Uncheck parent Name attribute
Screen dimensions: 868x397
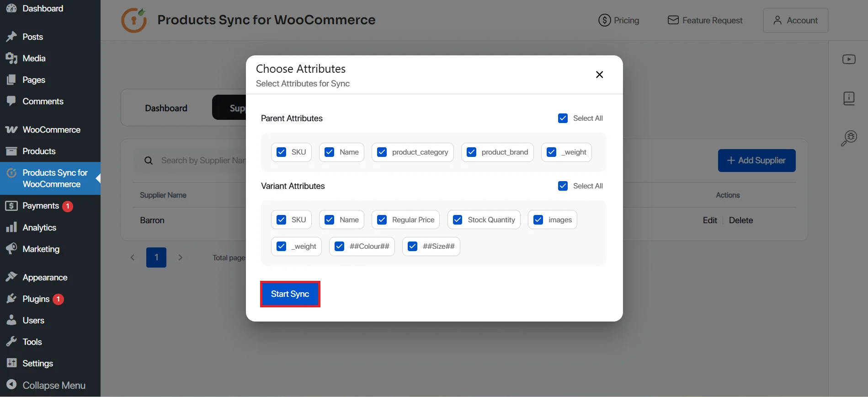(x=330, y=152)
